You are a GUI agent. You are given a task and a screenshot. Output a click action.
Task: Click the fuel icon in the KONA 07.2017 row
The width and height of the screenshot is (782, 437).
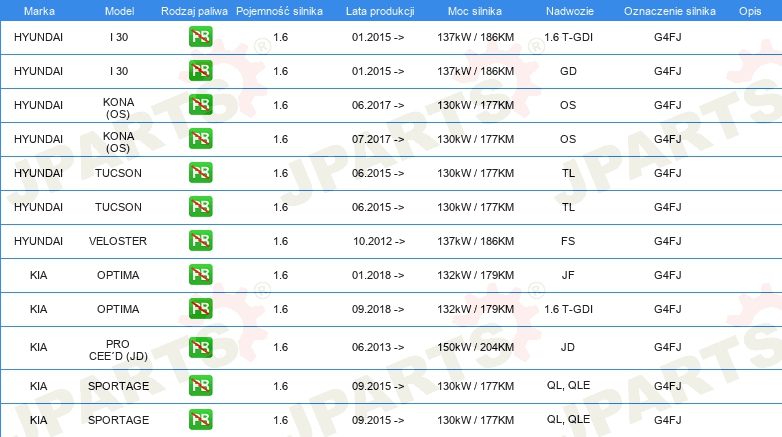(x=200, y=138)
